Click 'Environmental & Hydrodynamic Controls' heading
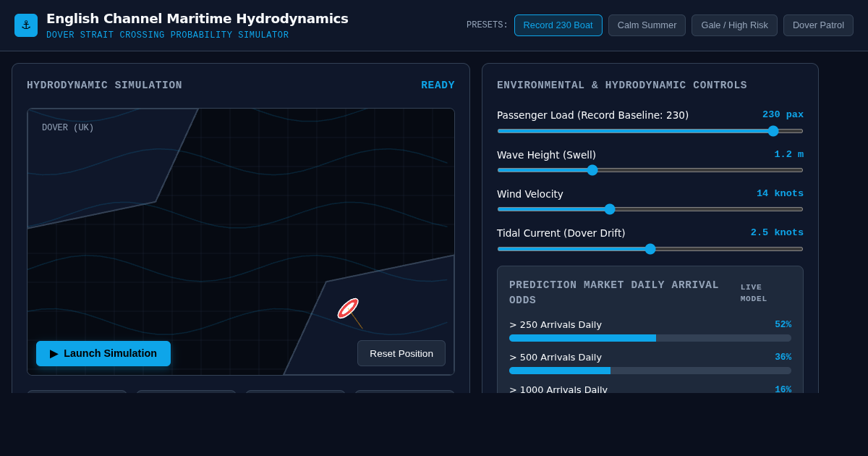Image resolution: width=868 pixels, height=456 pixels. pos(622,85)
